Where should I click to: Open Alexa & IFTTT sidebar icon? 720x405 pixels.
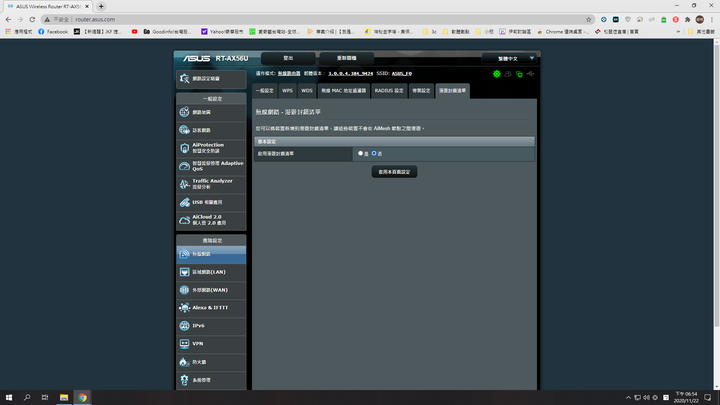185,308
